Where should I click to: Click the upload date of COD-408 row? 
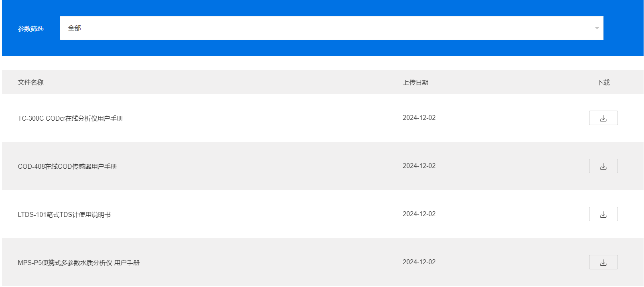coord(419,166)
